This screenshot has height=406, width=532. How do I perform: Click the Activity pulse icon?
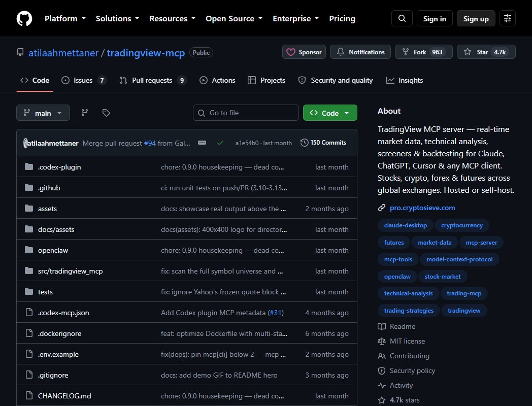coord(382,385)
